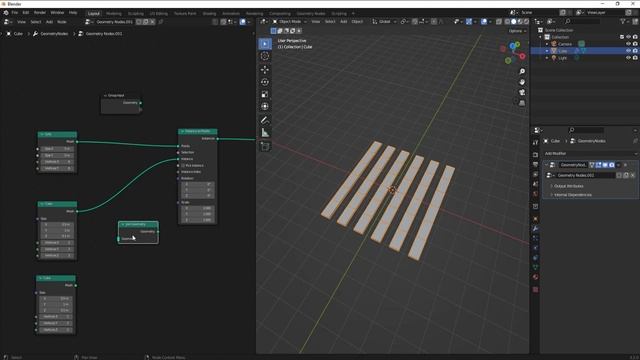The height and width of the screenshot is (360, 640).
Task: Collapse the Collection tree in outliner
Action: [x=541, y=37]
